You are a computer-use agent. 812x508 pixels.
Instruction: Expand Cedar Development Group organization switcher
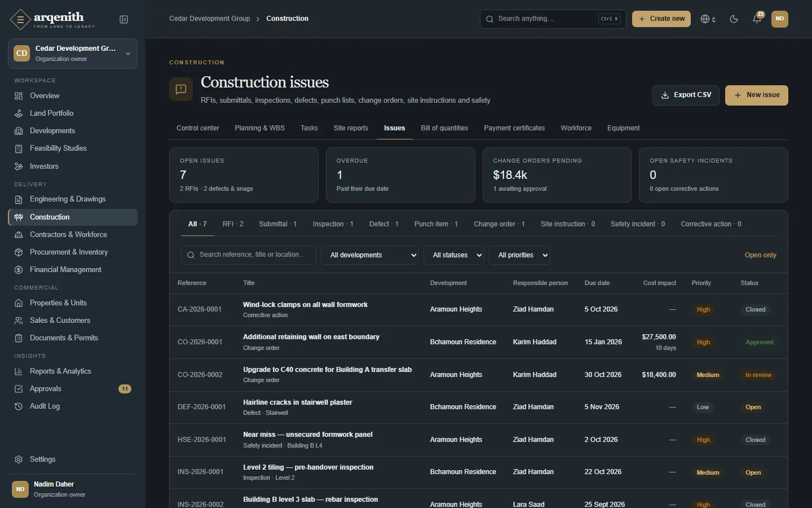73,54
